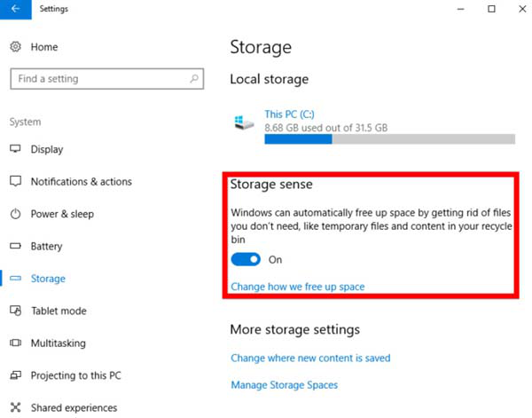Click the Home gear icon

[x=15, y=47]
